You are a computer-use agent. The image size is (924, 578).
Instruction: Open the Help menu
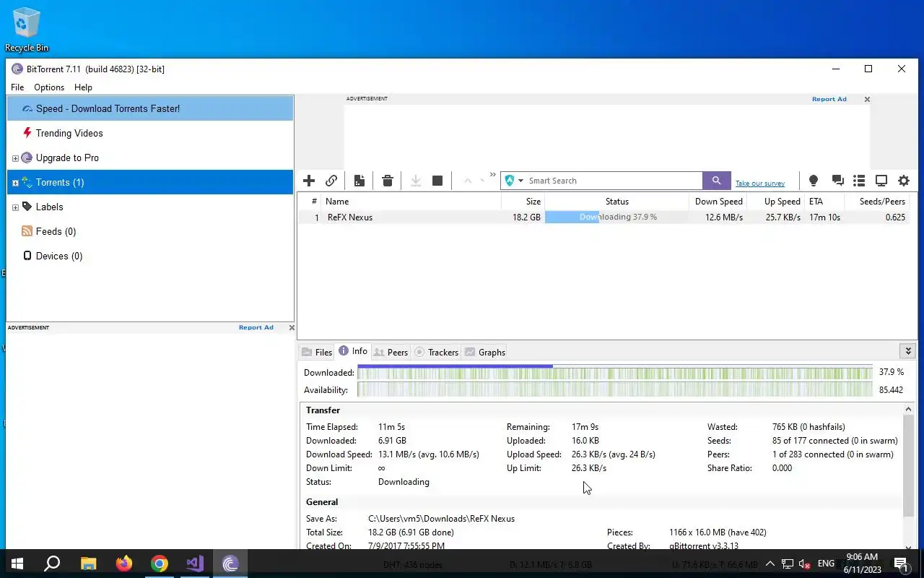click(83, 87)
